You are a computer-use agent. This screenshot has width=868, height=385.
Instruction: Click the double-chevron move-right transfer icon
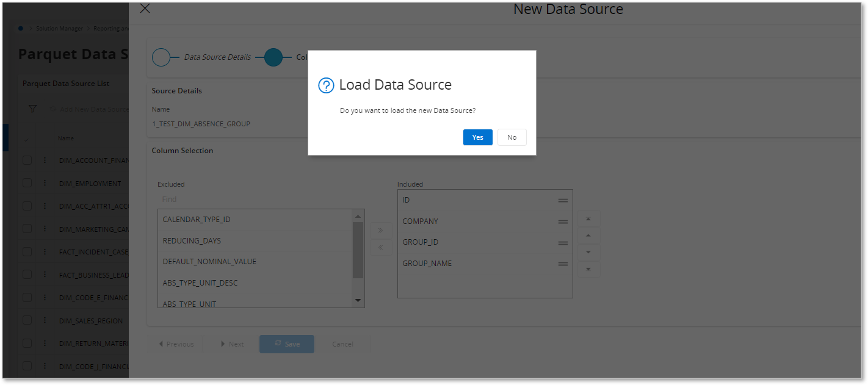coord(381,230)
